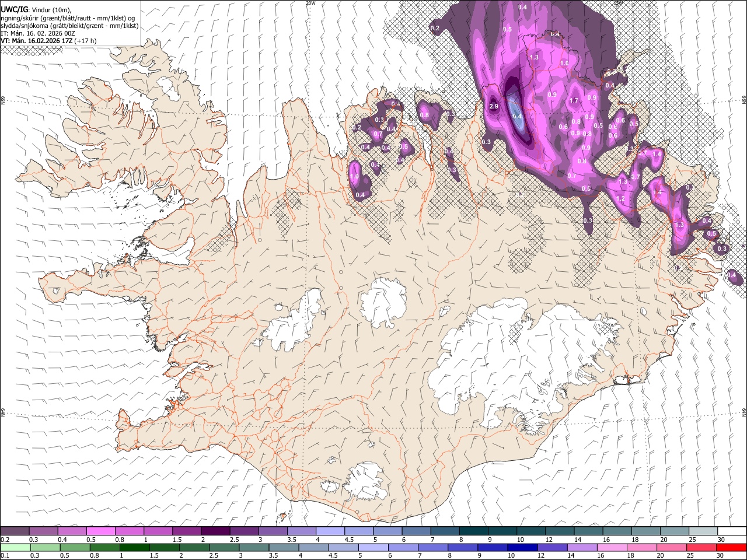Viewport: 747px width, 560px height.
Task: Select the 8–9 dark teal snow legend swatch
Action: 474,531
